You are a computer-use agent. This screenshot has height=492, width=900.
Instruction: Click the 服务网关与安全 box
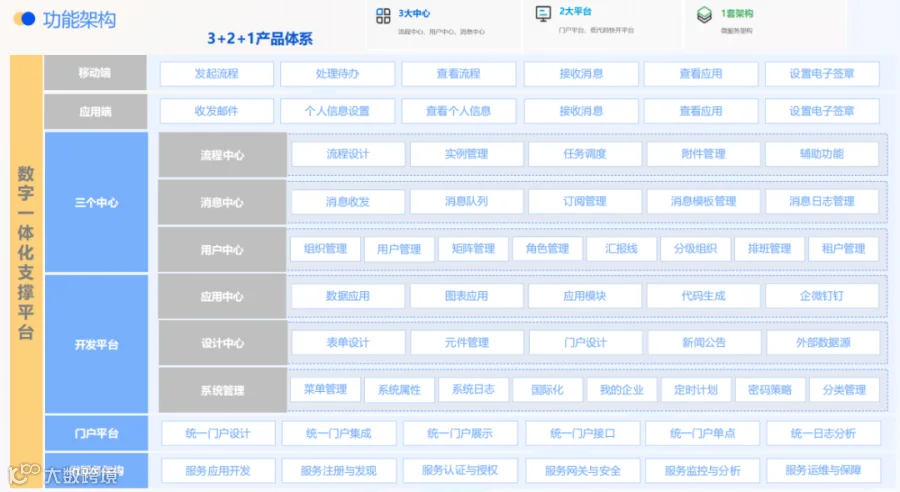(x=582, y=471)
